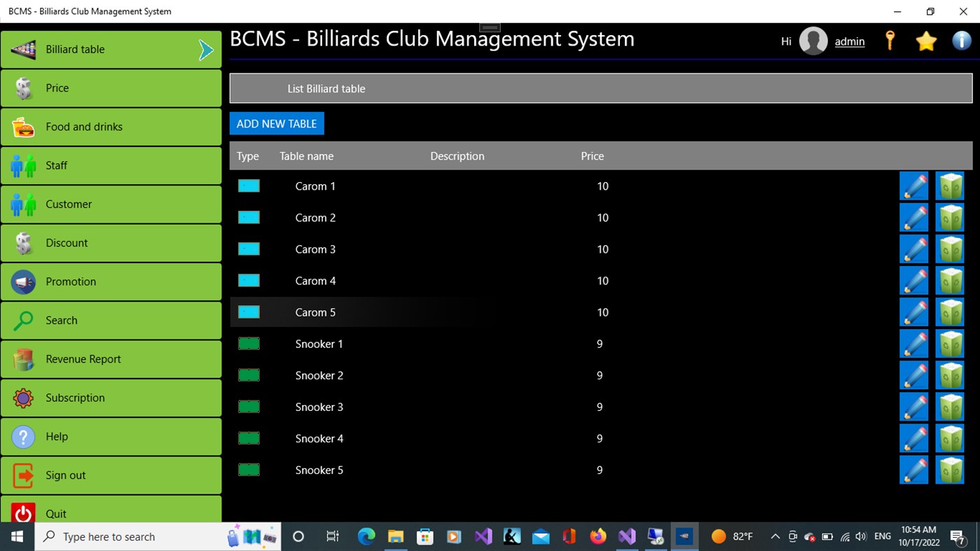The width and height of the screenshot is (980, 551).
Task: Click the user avatar picture
Action: tap(813, 41)
